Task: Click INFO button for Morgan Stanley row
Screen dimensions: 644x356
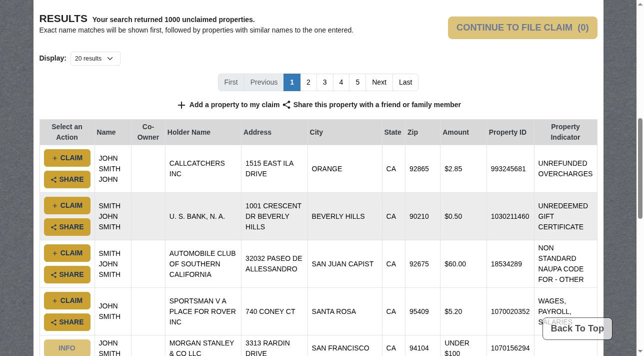Action: point(67,348)
